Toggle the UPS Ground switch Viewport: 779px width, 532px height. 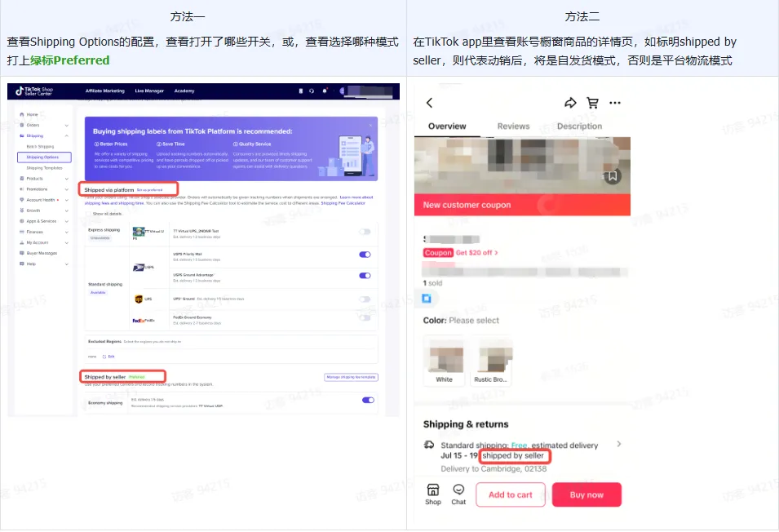(365, 299)
